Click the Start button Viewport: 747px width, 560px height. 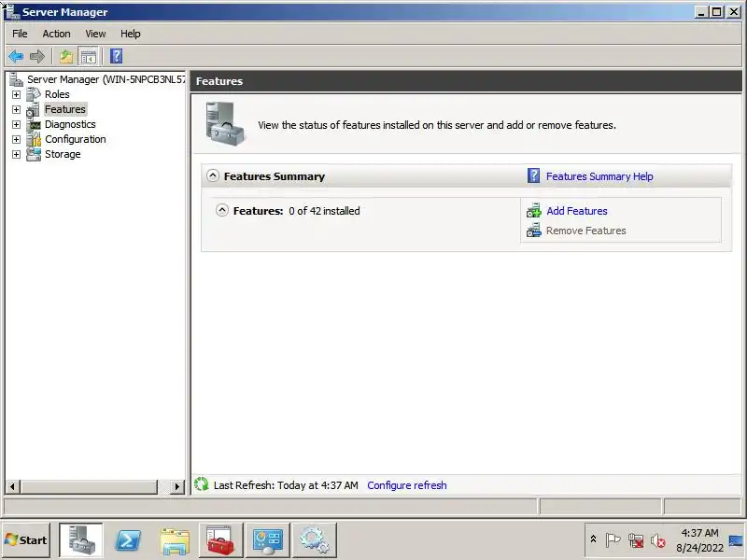26,540
